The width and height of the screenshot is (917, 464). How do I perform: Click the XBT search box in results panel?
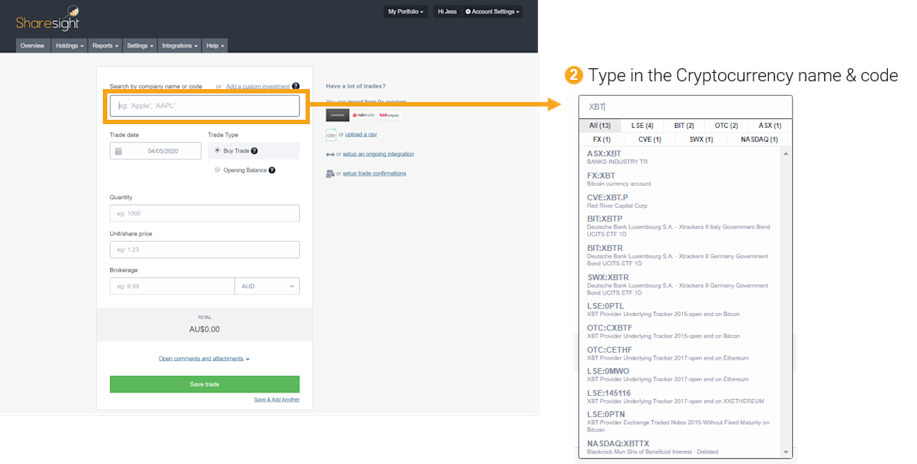click(x=685, y=107)
